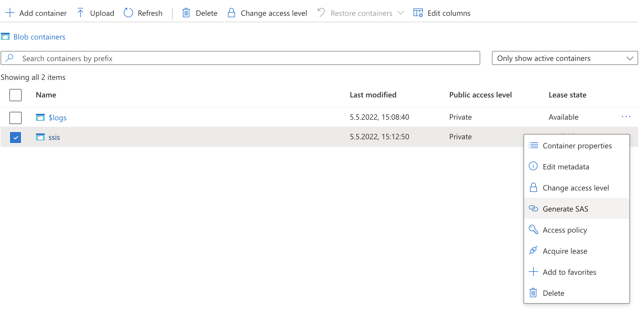The height and width of the screenshot is (316, 644).
Task: Click the Blob containers icon
Action: (x=5, y=37)
